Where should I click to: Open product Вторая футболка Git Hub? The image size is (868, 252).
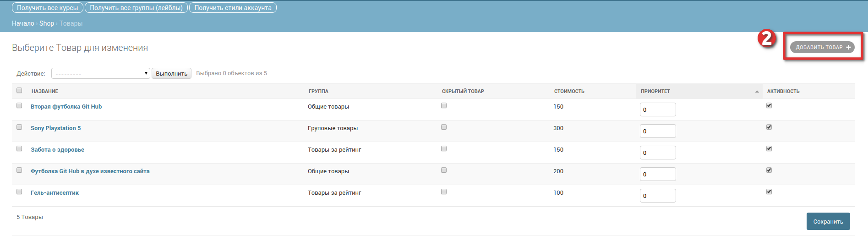point(66,107)
